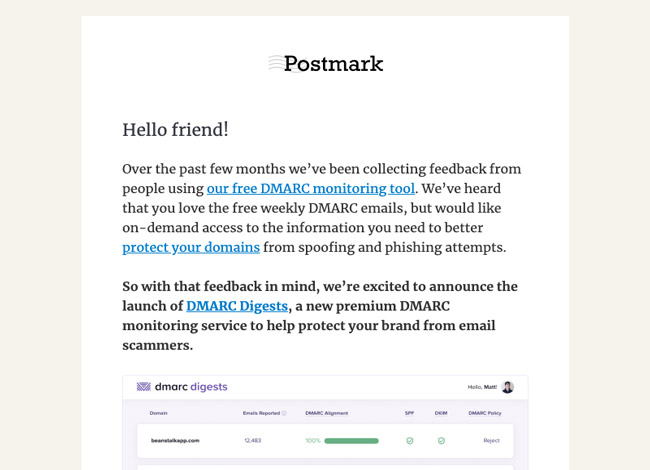Click the DKIM green shield icon
Viewport: 650px width, 470px height.
point(441,441)
